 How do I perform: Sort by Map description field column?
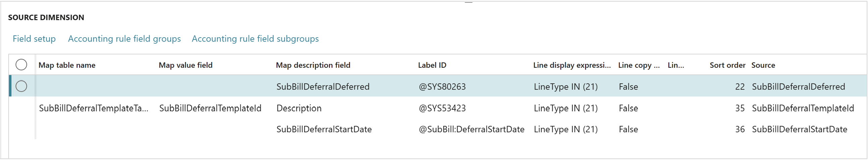click(x=313, y=65)
